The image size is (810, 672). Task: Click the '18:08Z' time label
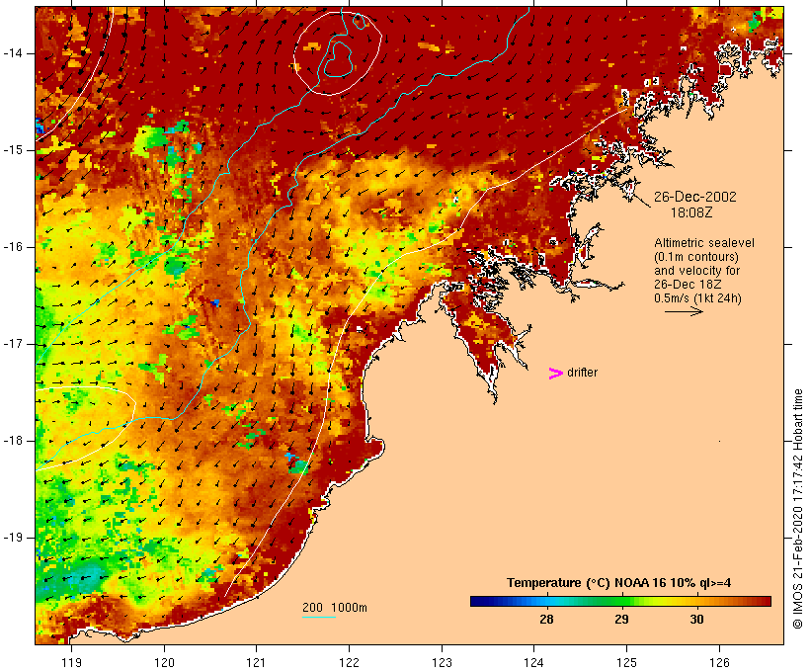691,212
